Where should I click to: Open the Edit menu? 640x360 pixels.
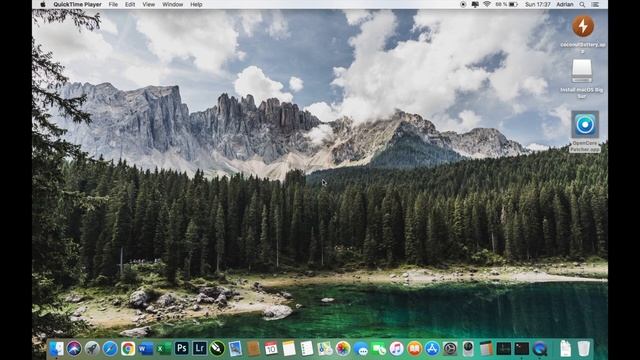[x=130, y=4]
